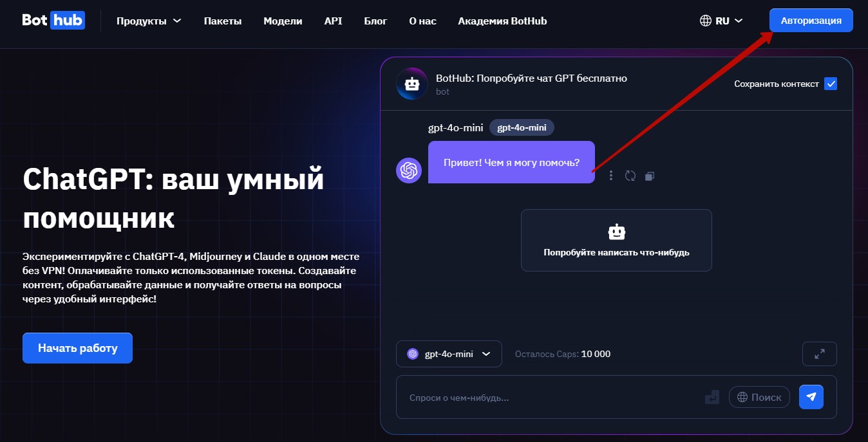
Task: Focus the Спроси о чем-нибудь input field
Action: point(547,398)
